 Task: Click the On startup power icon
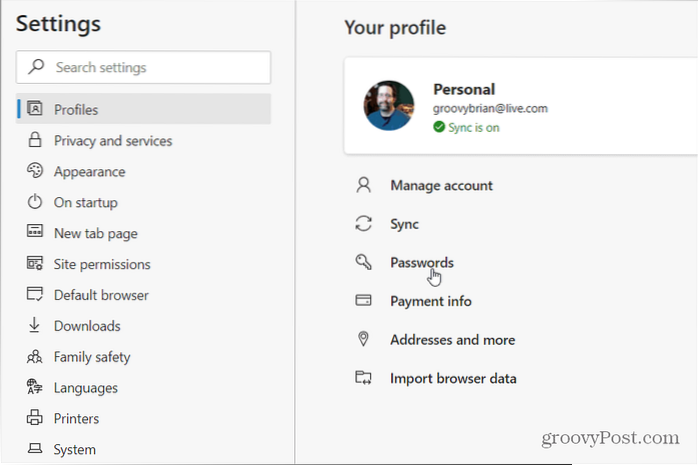click(35, 202)
